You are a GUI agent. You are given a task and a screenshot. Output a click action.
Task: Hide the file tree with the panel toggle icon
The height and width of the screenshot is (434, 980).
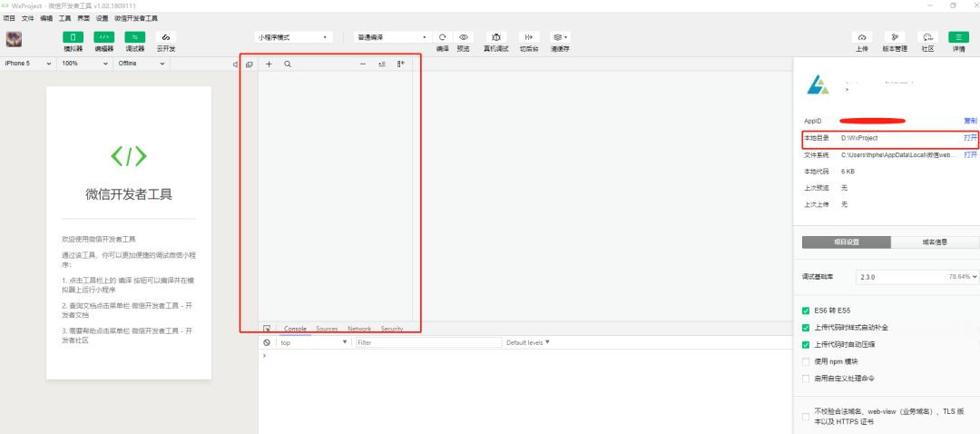click(x=401, y=64)
